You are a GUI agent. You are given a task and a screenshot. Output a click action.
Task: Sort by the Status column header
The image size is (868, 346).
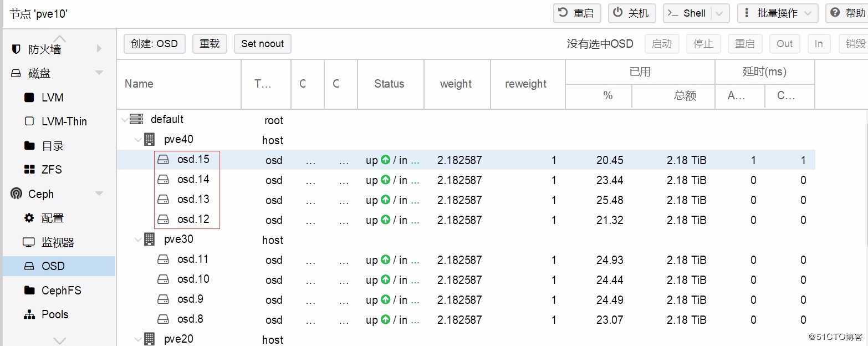click(391, 84)
